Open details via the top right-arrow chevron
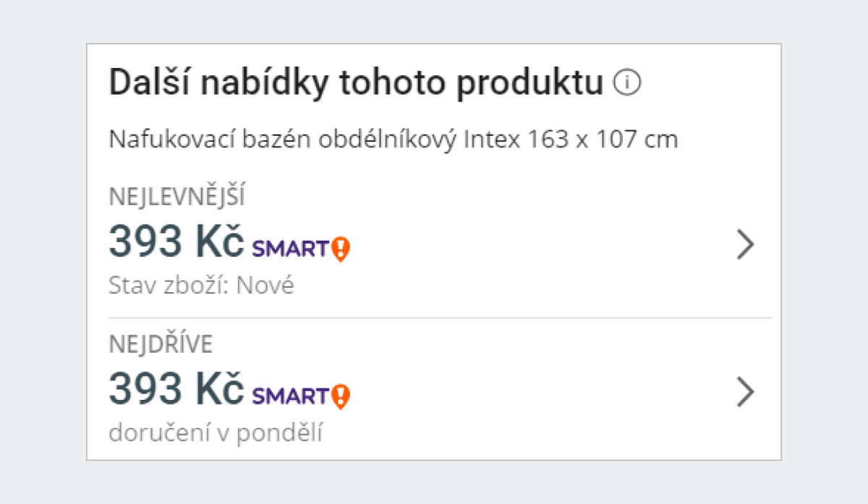The width and height of the screenshot is (868, 504). pos(746,245)
